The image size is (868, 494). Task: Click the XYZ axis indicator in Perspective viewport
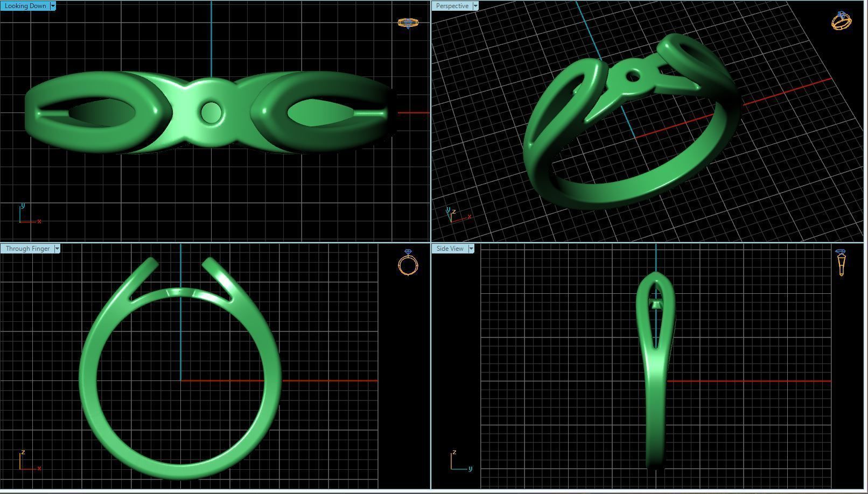pyautogui.click(x=459, y=215)
